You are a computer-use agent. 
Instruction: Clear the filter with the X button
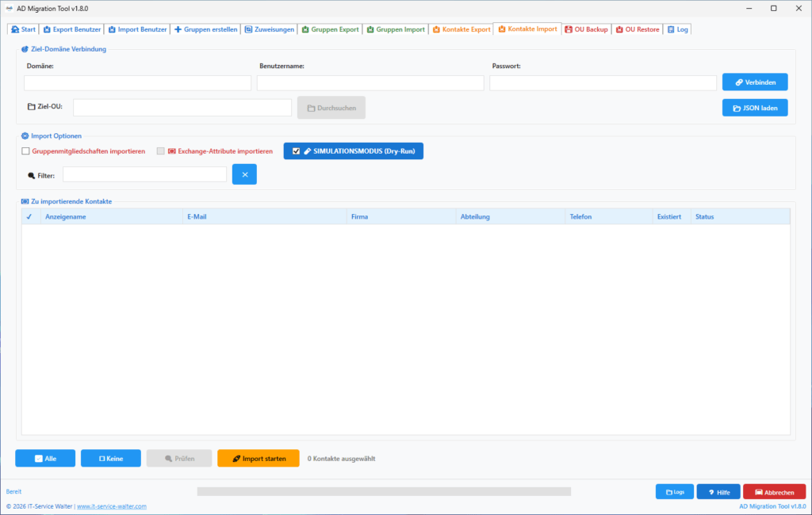coord(244,174)
